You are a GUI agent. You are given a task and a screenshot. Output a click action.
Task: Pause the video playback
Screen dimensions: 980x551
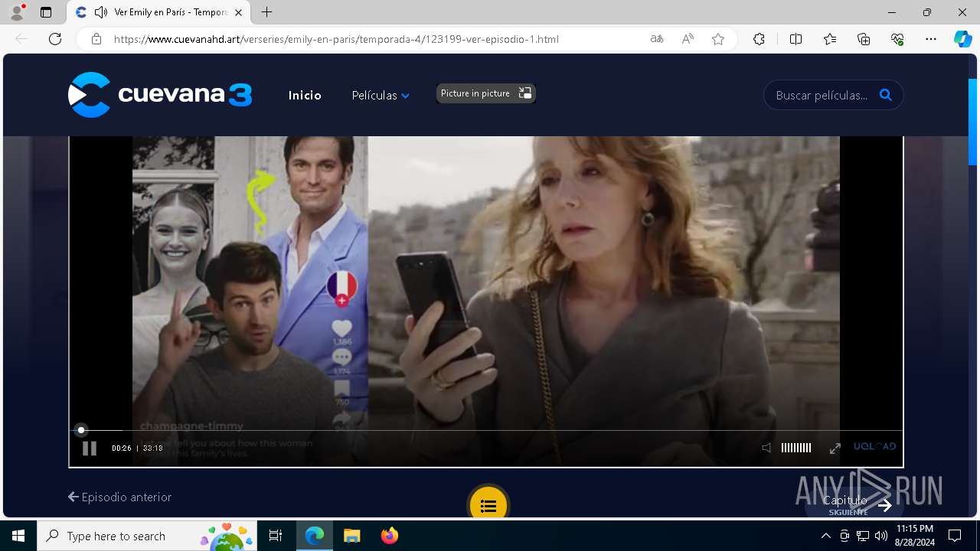tap(90, 448)
